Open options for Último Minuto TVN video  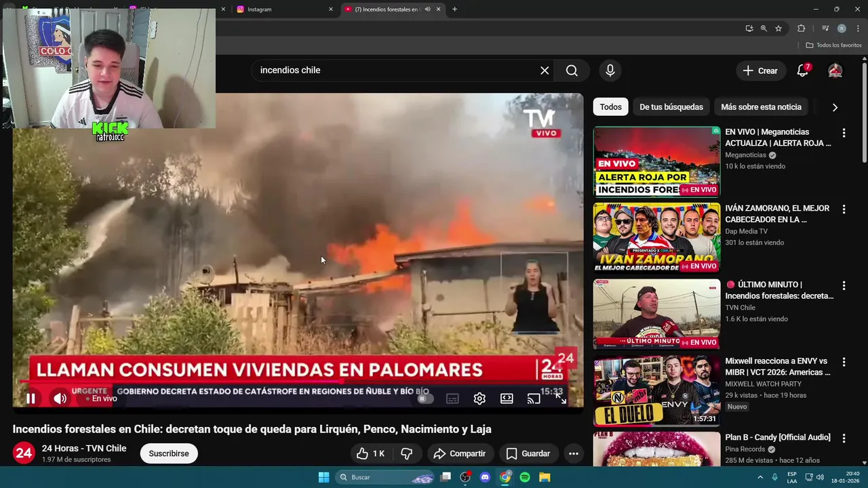844,285
